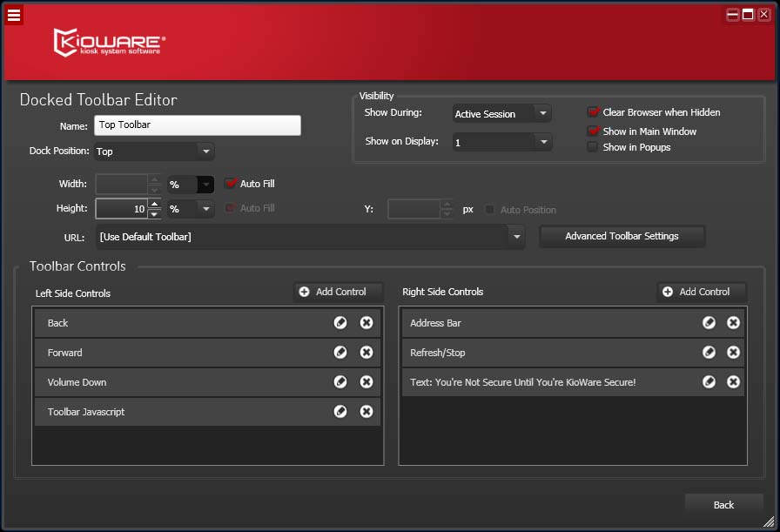The image size is (780, 532).
Task: Minimize the KioWare window
Action: coord(732,15)
